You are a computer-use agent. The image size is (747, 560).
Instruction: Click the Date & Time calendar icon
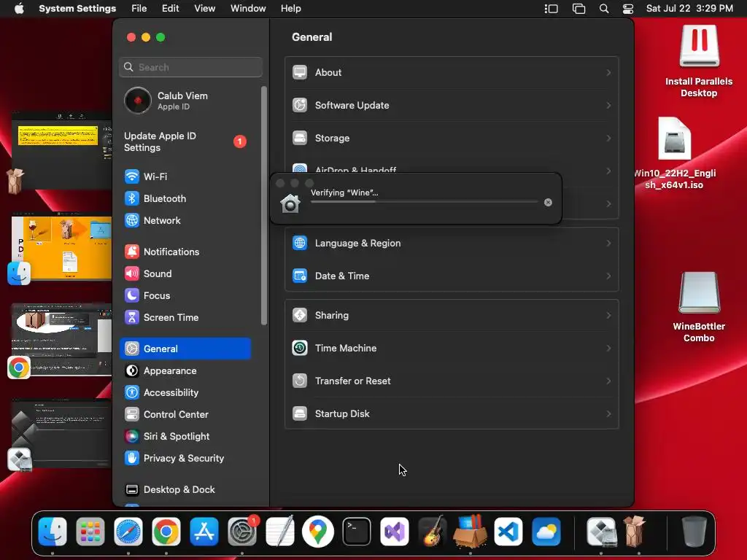pyautogui.click(x=300, y=276)
